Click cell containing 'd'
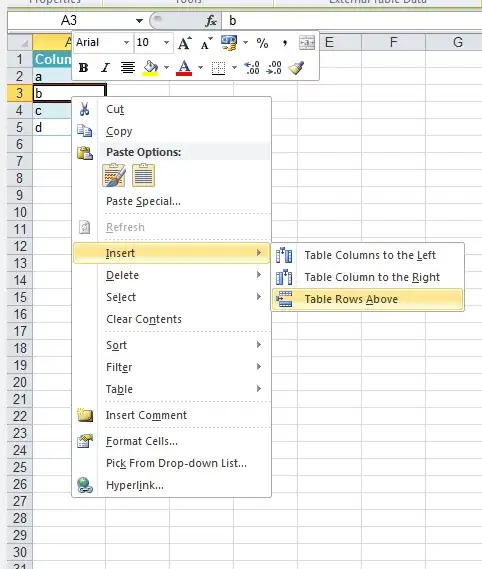Image resolution: width=482 pixels, height=569 pixels. tap(52, 127)
